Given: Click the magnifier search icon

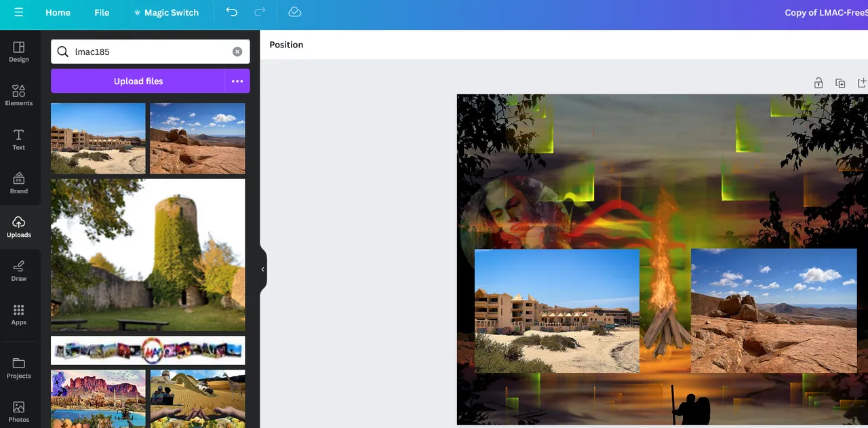Looking at the screenshot, I should click(x=63, y=52).
